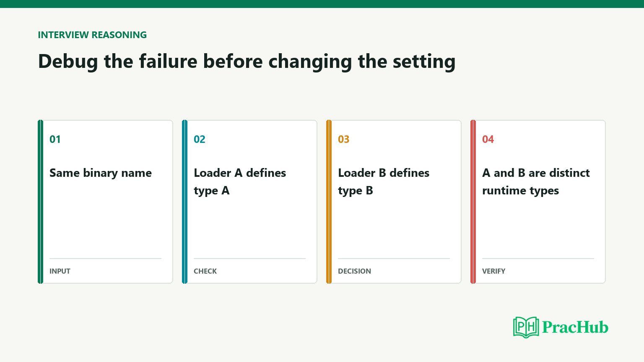Select the red accent bar on card 04
The image size is (644, 362).
[x=473, y=202]
